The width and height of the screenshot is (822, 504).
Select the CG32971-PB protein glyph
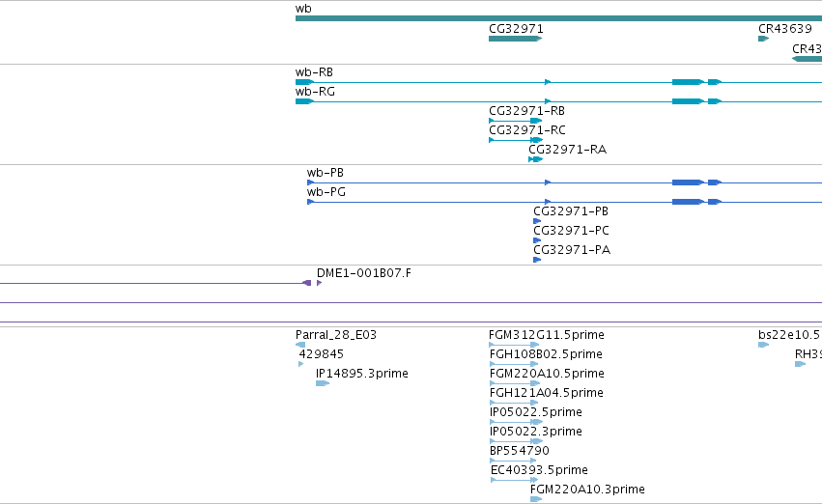[537, 221]
